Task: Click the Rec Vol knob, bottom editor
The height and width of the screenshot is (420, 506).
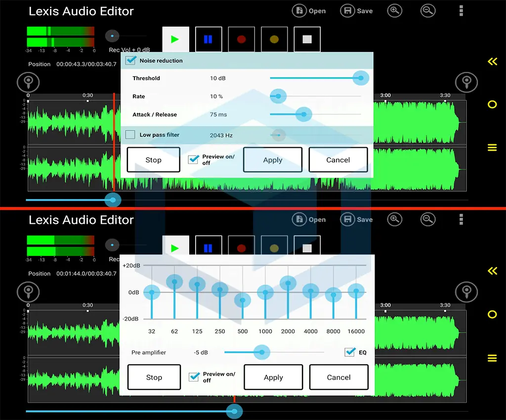Action: 112,245
